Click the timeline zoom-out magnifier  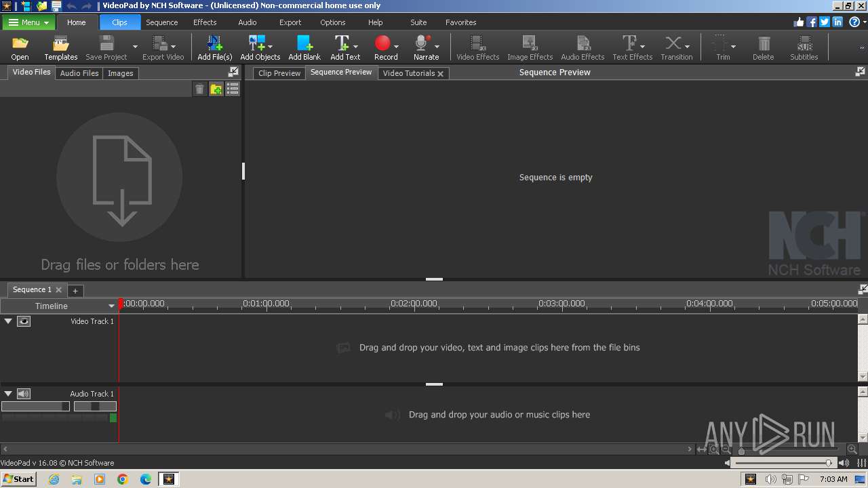pos(726,449)
